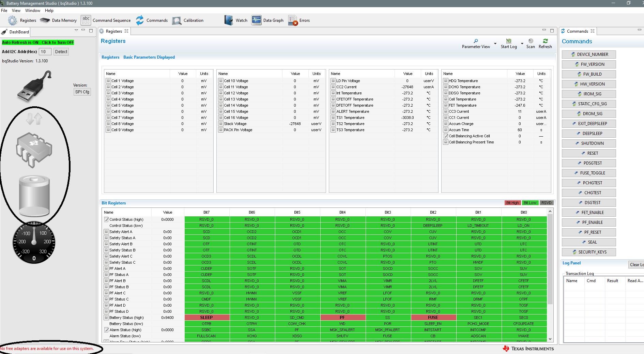Toggle the Safety Alert A lock icon
This screenshot has width=644, height=354.
(x=106, y=232)
